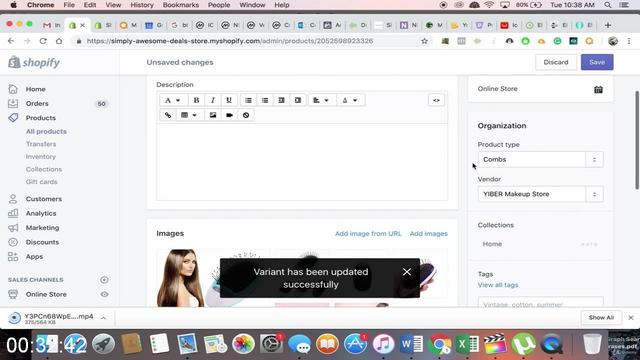This screenshot has height=360, width=640.
Task: Bookmark this page with the star icon
Action: pyautogui.click(x=424, y=41)
